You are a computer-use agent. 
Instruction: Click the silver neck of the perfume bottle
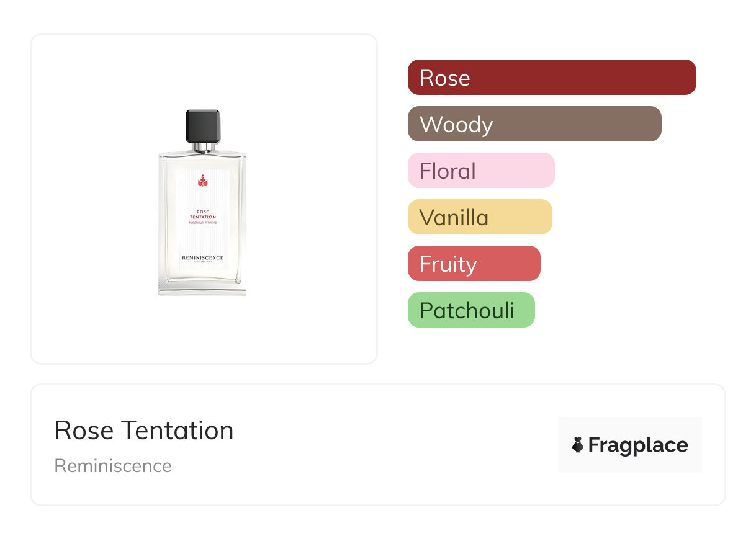(203, 147)
